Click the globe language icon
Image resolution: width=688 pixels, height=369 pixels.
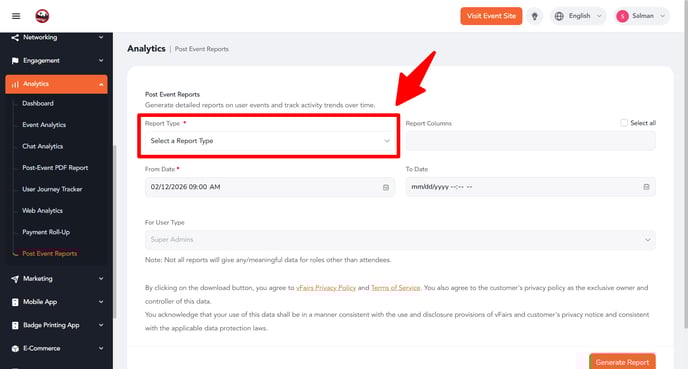pyautogui.click(x=559, y=16)
